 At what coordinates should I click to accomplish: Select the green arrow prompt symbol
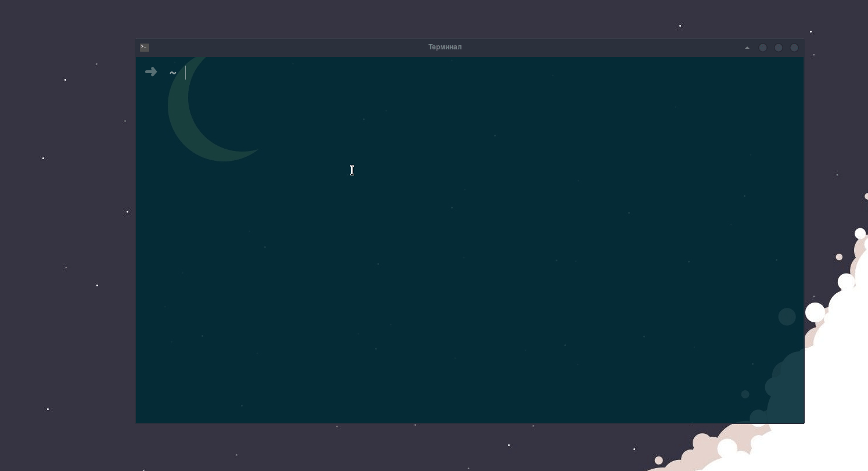(x=151, y=71)
